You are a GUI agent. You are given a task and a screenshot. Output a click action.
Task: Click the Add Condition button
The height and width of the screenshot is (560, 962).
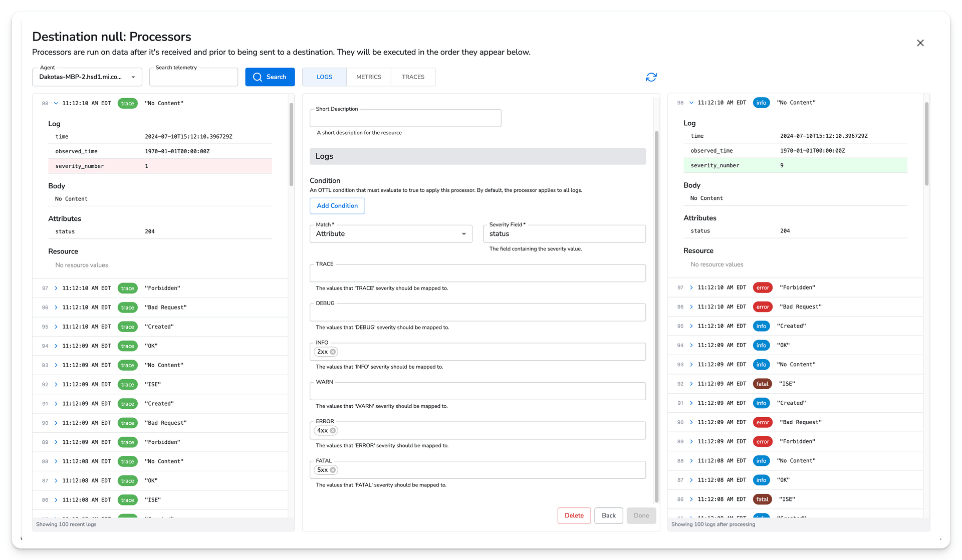coord(337,205)
